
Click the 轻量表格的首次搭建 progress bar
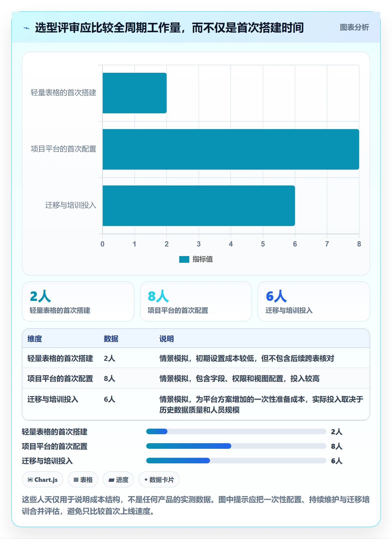pyautogui.click(x=236, y=431)
